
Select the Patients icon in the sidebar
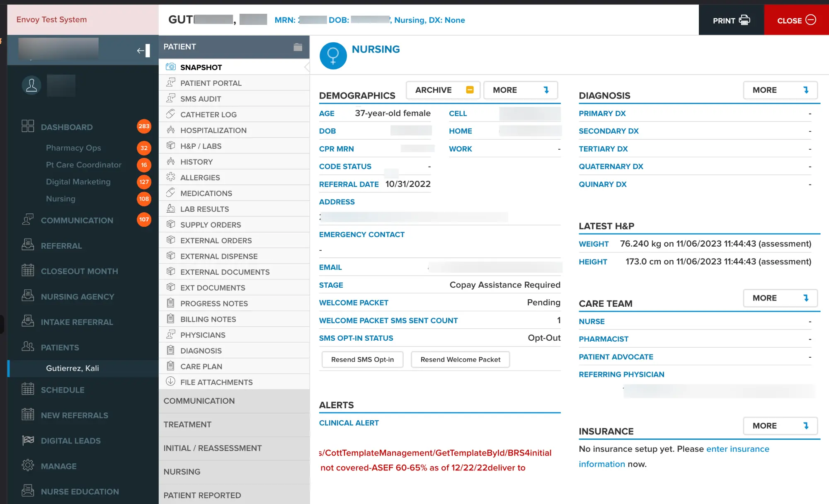[28, 347]
